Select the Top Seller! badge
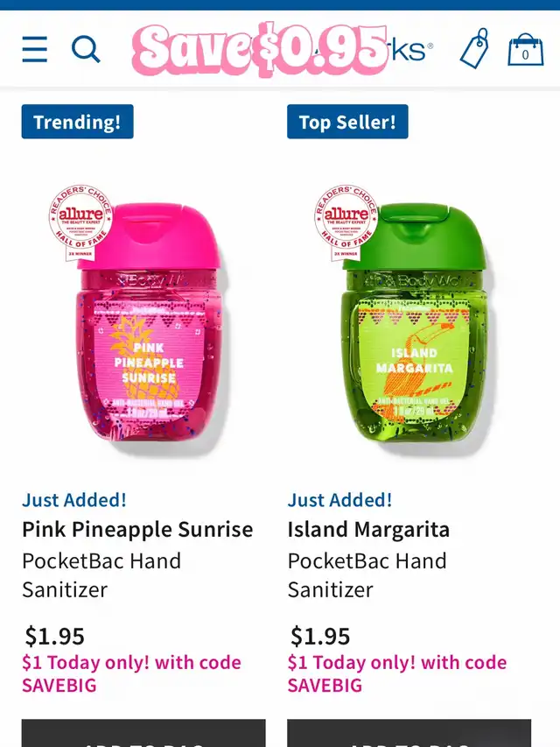Screen dimensions: 560x747 tap(347, 122)
